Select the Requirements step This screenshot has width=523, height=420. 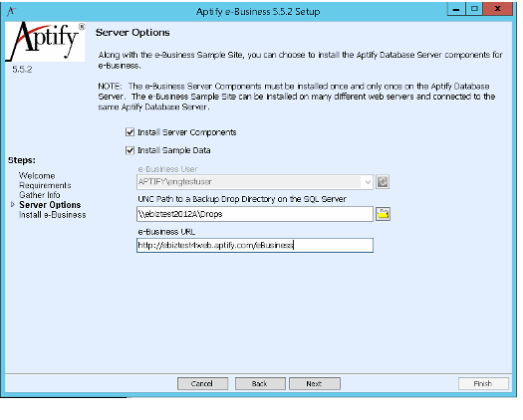pyautogui.click(x=45, y=185)
